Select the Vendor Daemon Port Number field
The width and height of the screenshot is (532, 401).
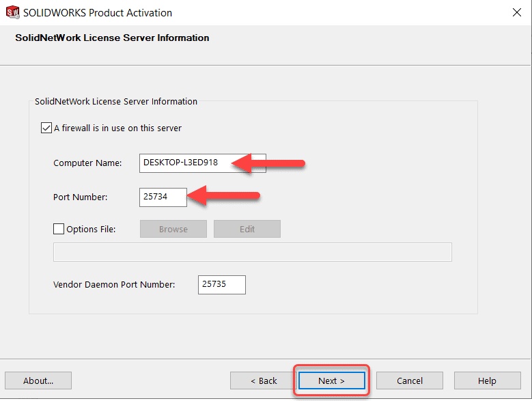pos(221,285)
